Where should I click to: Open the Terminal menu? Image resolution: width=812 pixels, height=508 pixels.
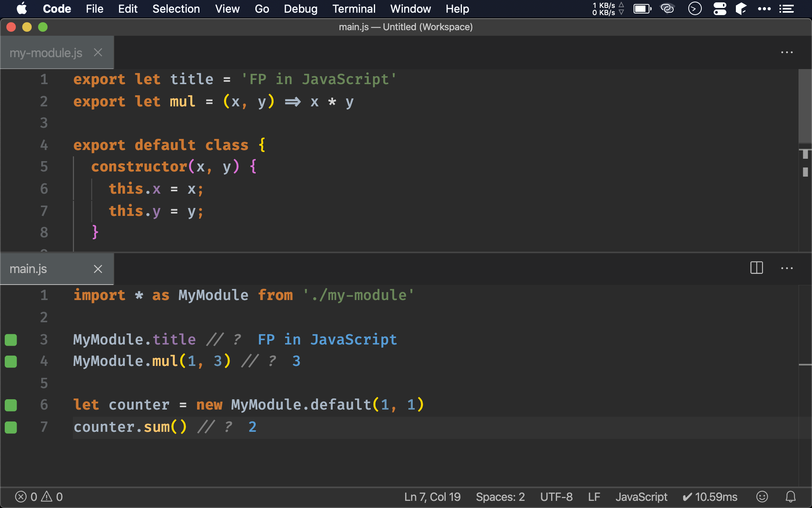click(x=354, y=9)
